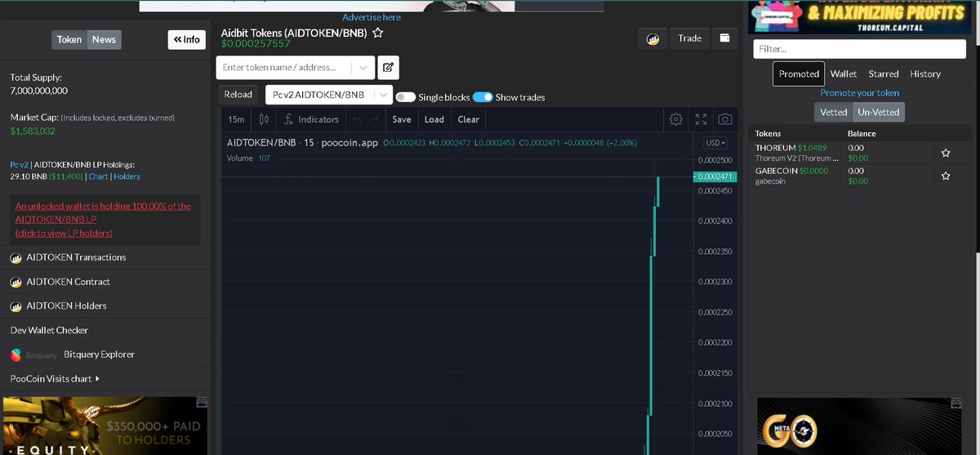The height and width of the screenshot is (455, 980).
Task: Click icon beside AIDTOKEN Contract
Action: 16,283
